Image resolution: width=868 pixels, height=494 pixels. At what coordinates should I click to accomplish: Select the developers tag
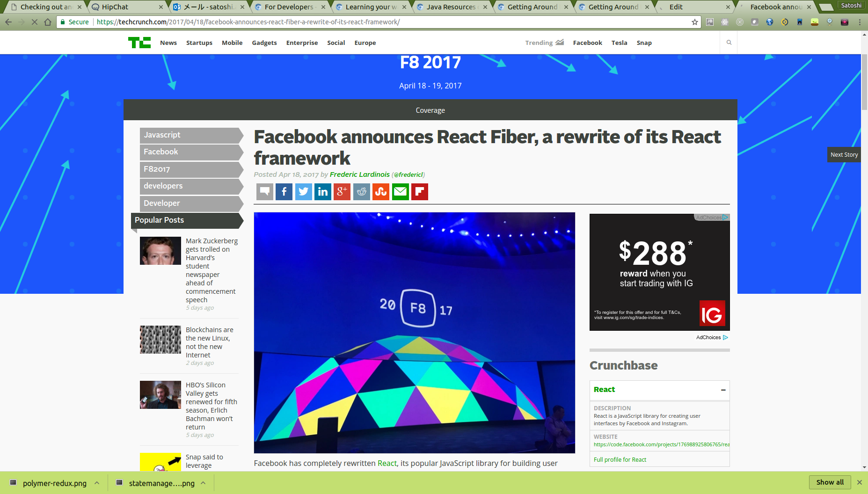(x=191, y=186)
